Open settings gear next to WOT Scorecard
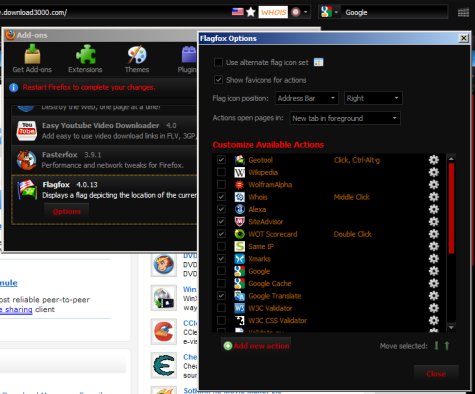This screenshot has width=475, height=394. click(433, 234)
